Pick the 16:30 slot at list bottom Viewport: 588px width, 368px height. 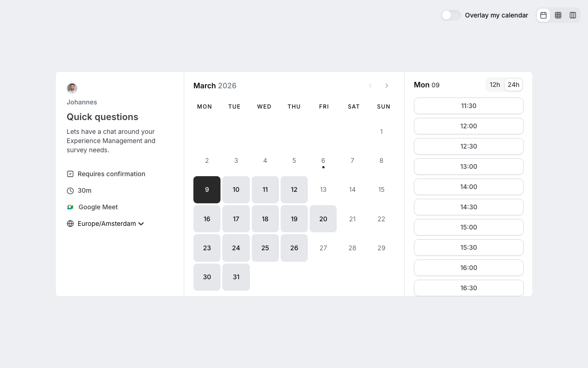[x=468, y=288]
